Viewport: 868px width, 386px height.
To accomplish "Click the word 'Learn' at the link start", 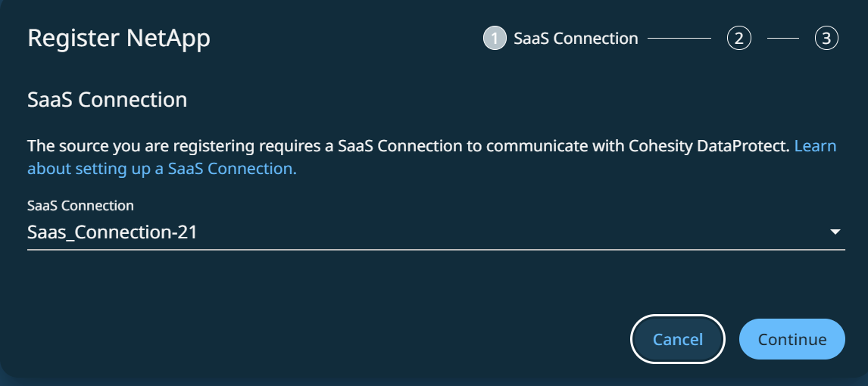I will [815, 145].
